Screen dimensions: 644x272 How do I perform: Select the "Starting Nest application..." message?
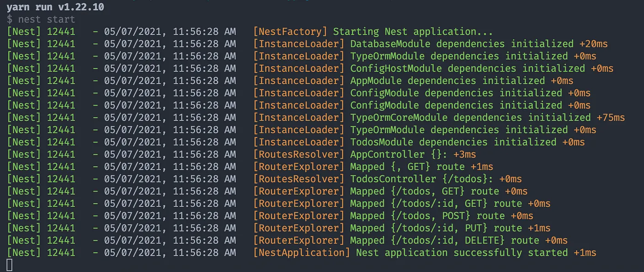click(413, 32)
